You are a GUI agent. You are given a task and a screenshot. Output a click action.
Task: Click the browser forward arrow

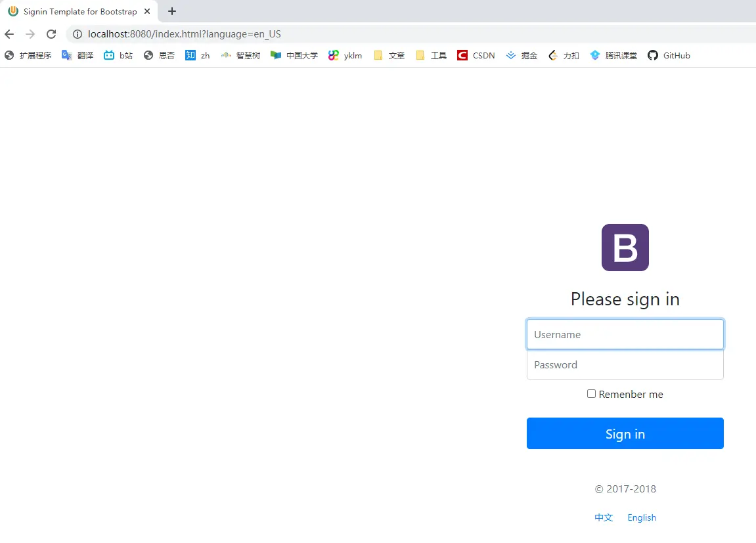(30, 34)
